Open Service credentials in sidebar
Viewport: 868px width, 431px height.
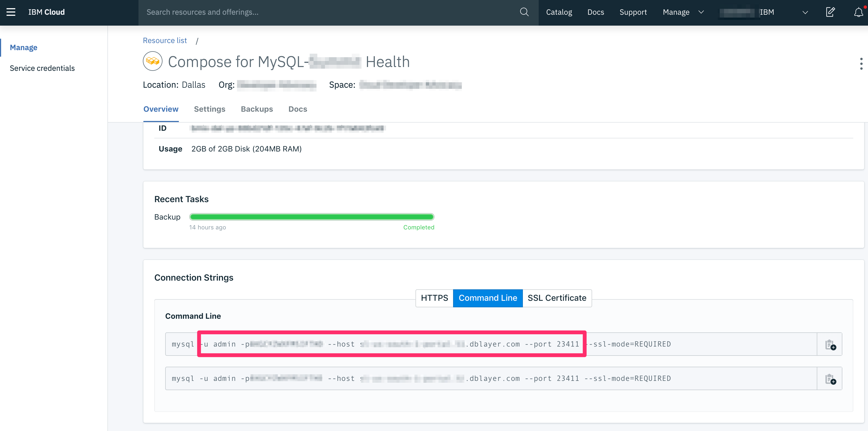(42, 68)
